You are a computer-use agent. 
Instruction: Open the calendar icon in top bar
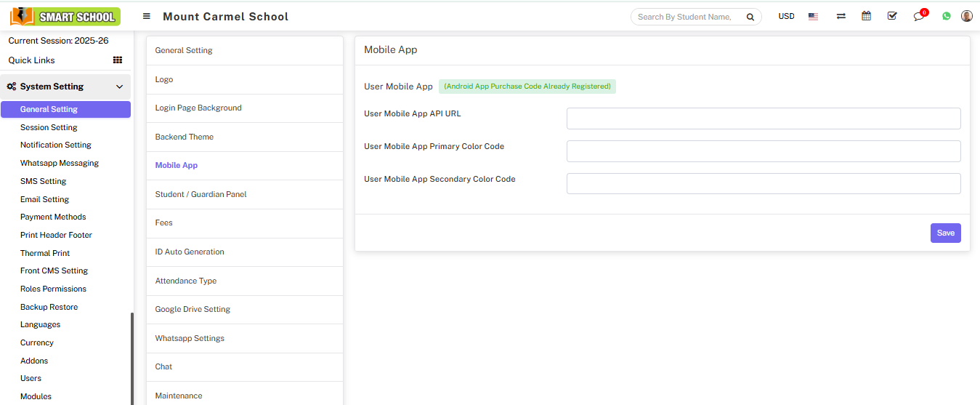(866, 16)
